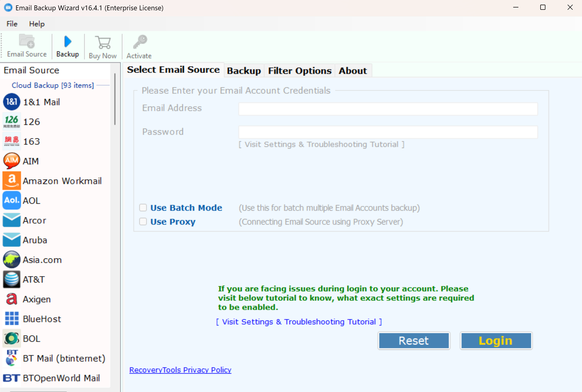Select the Aruba envelope icon
The height and width of the screenshot is (392, 582).
tap(12, 240)
